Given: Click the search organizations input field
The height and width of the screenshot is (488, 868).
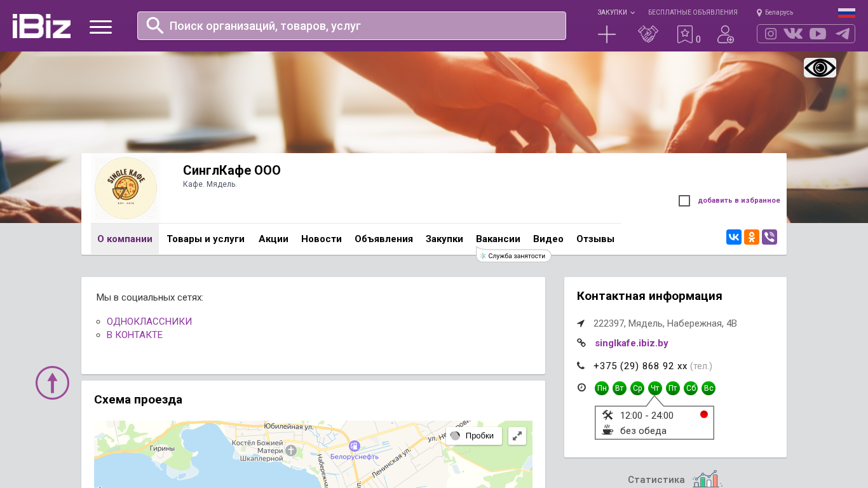Looking at the screenshot, I should [351, 26].
